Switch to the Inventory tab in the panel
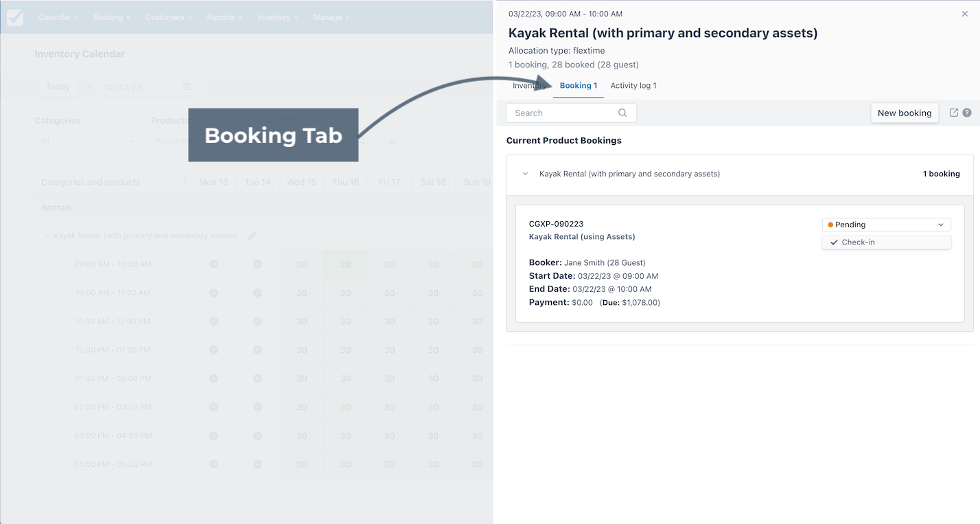This screenshot has width=980, height=524. click(530, 86)
